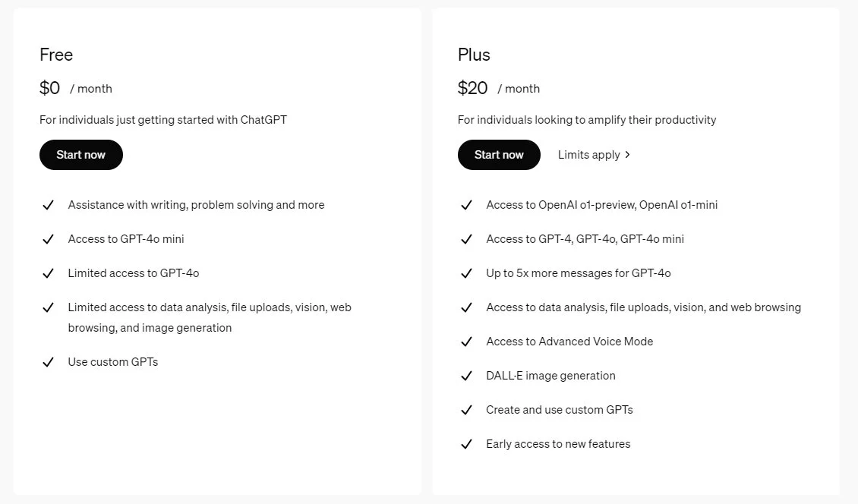This screenshot has height=504, width=858.
Task: Click checkmark beside Use custom GPTs
Action: pos(48,362)
